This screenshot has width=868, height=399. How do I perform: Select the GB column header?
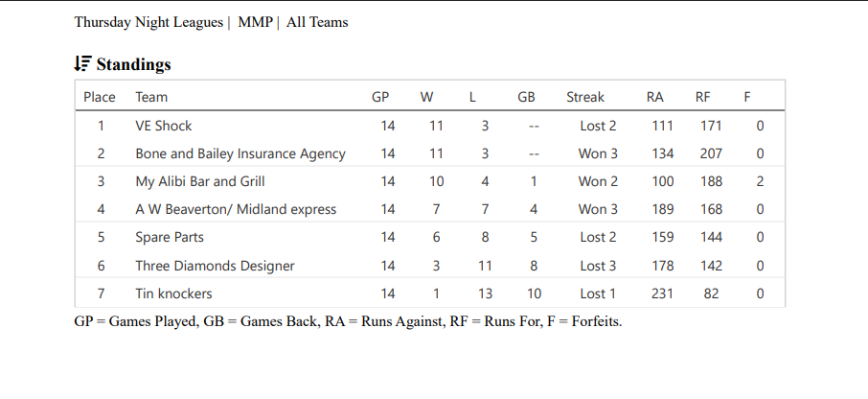point(526,97)
